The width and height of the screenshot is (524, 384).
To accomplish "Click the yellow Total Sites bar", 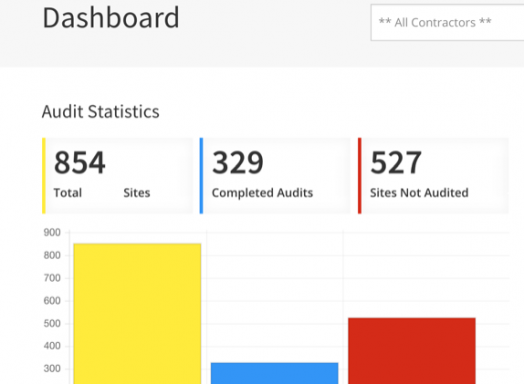I will coord(137,314).
